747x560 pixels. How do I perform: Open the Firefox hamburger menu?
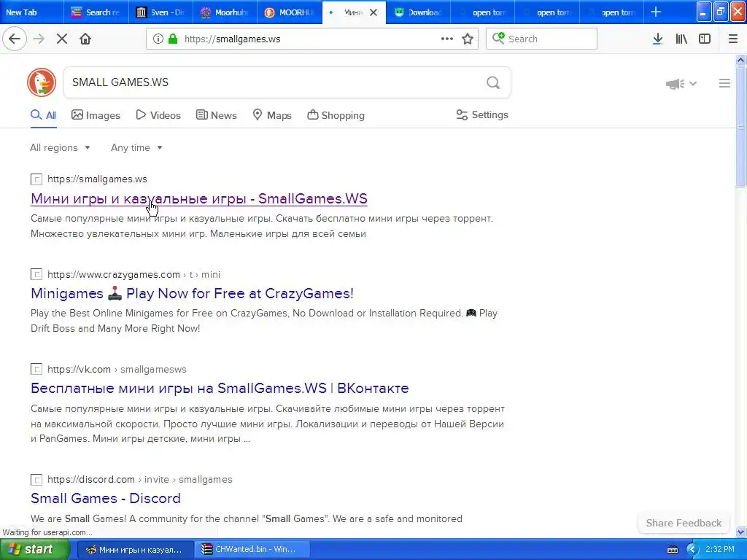click(732, 39)
